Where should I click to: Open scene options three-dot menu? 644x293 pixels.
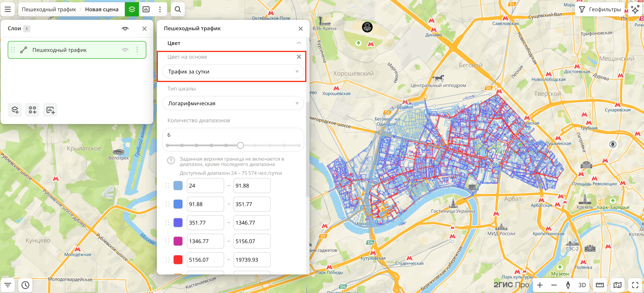click(x=160, y=9)
